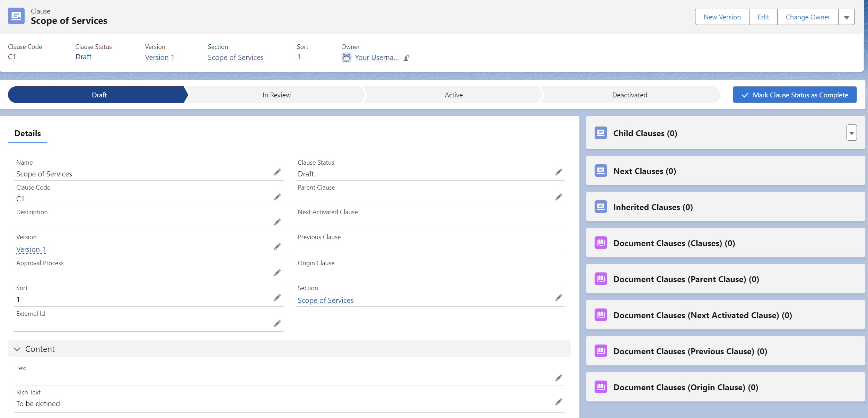The image size is (868, 418).
Task: Edit the Description pencil icon
Action: pos(277,222)
